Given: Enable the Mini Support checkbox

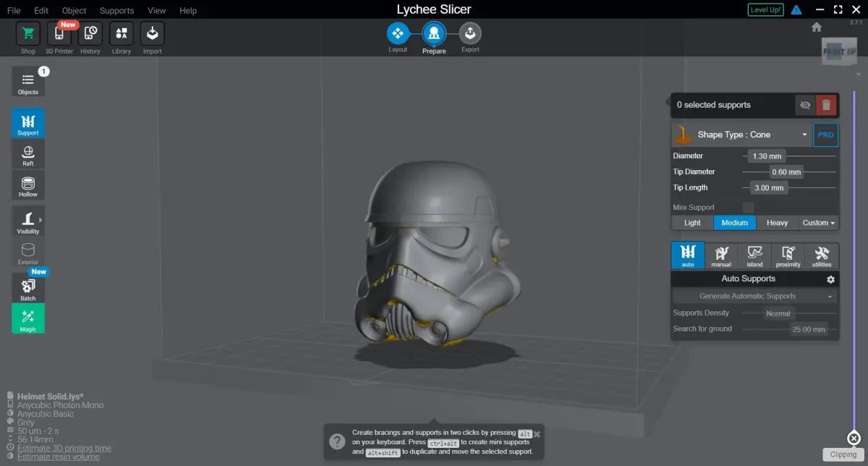Looking at the screenshot, I should coord(749,208).
